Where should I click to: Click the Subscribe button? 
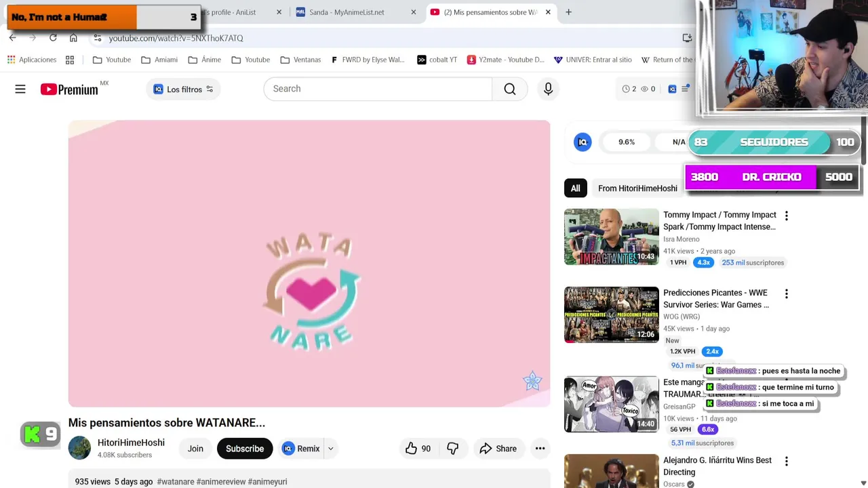click(245, 449)
